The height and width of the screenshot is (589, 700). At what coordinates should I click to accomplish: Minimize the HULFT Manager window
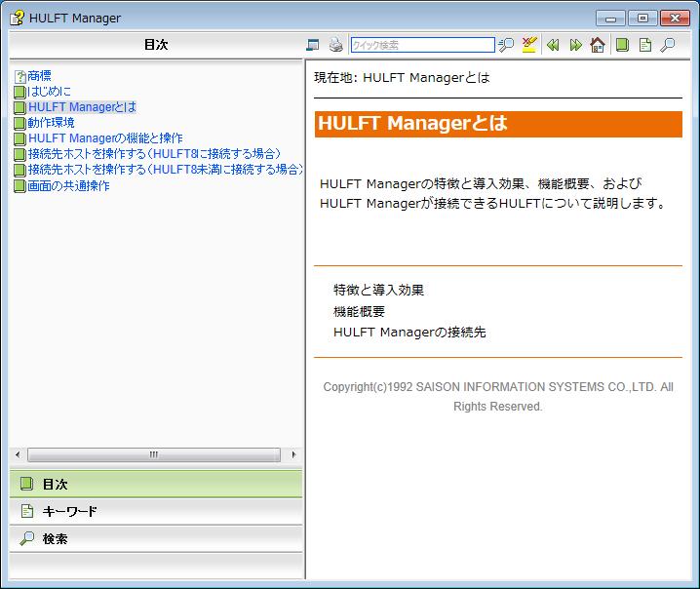click(x=610, y=19)
